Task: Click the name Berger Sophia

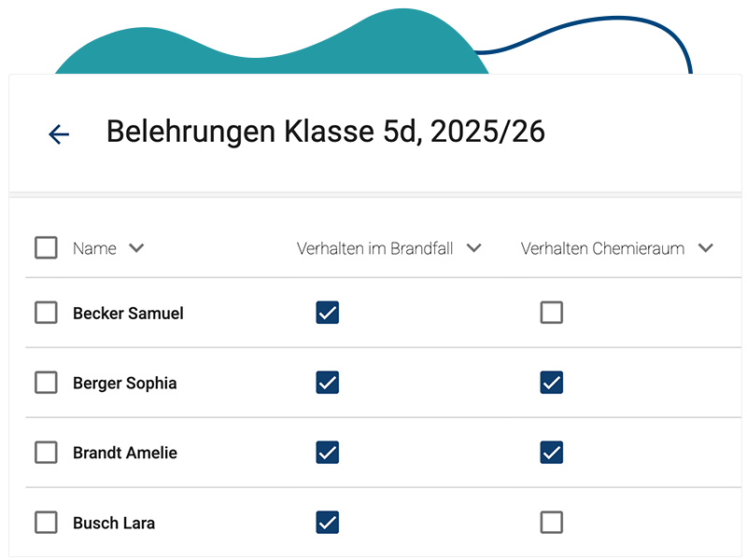Action: (x=124, y=384)
